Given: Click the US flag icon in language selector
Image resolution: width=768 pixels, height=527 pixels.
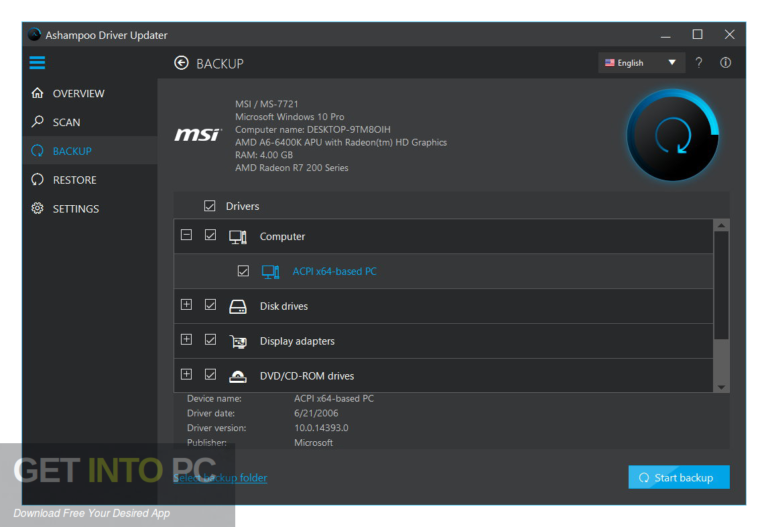Looking at the screenshot, I should pos(609,63).
